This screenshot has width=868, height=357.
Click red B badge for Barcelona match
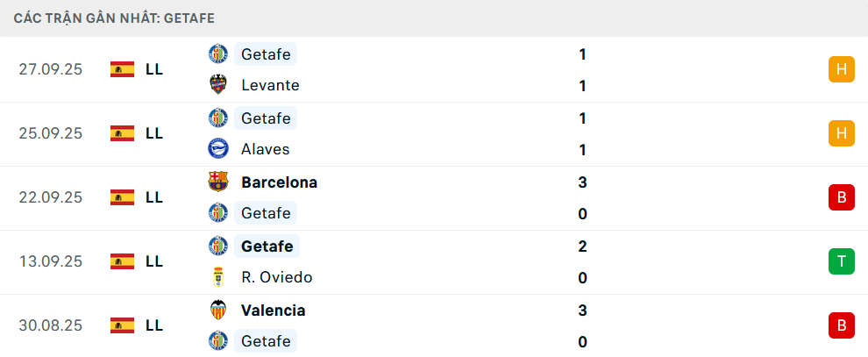pos(841,197)
